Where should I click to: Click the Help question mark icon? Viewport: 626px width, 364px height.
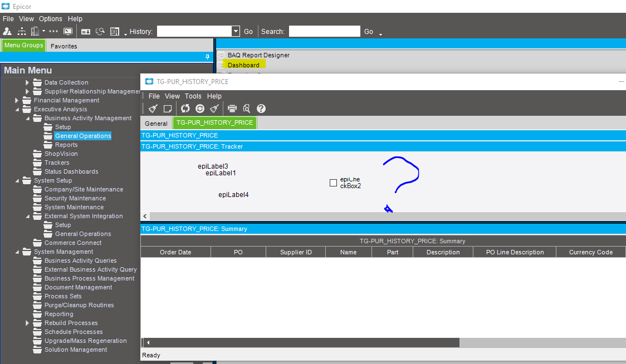(x=261, y=109)
